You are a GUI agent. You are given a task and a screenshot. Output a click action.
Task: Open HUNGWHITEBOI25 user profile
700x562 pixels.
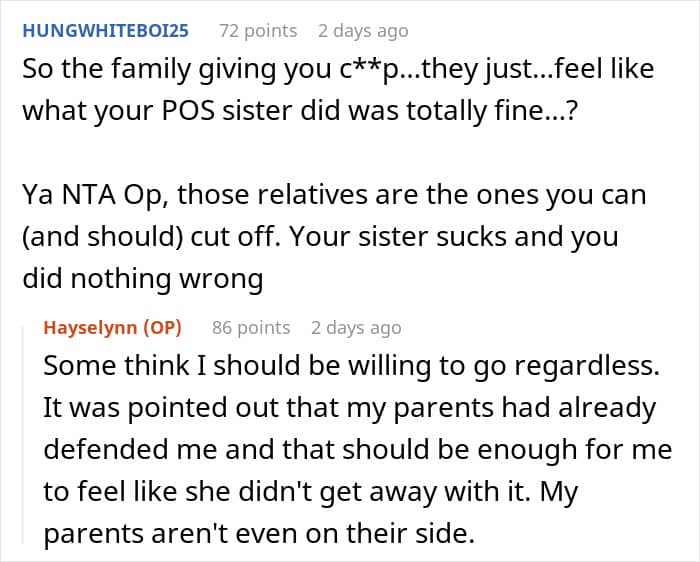tap(105, 31)
